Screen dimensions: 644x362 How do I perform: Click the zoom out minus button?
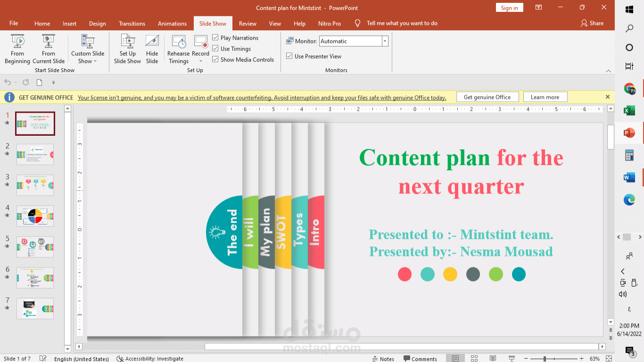tap(526, 359)
